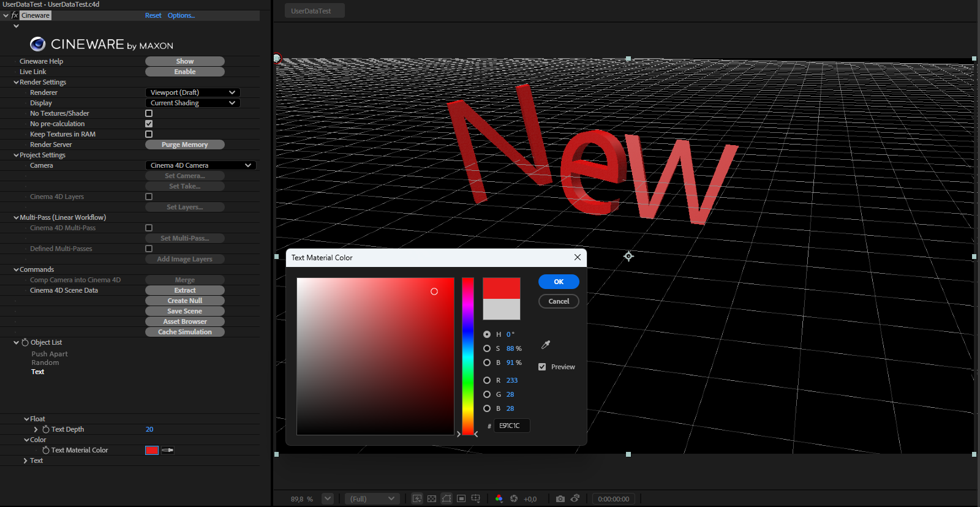
Task: Select Push Apart in Object List
Action: coord(50,354)
